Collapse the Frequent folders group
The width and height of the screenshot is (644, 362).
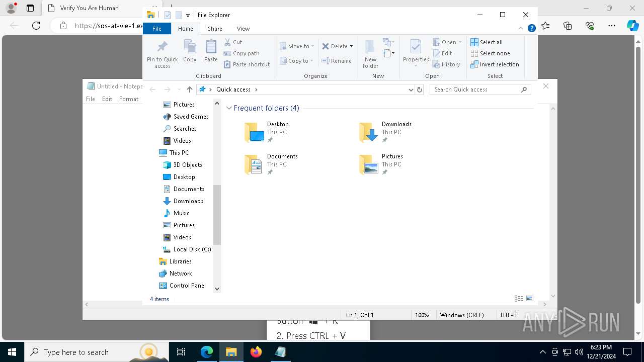pyautogui.click(x=229, y=108)
